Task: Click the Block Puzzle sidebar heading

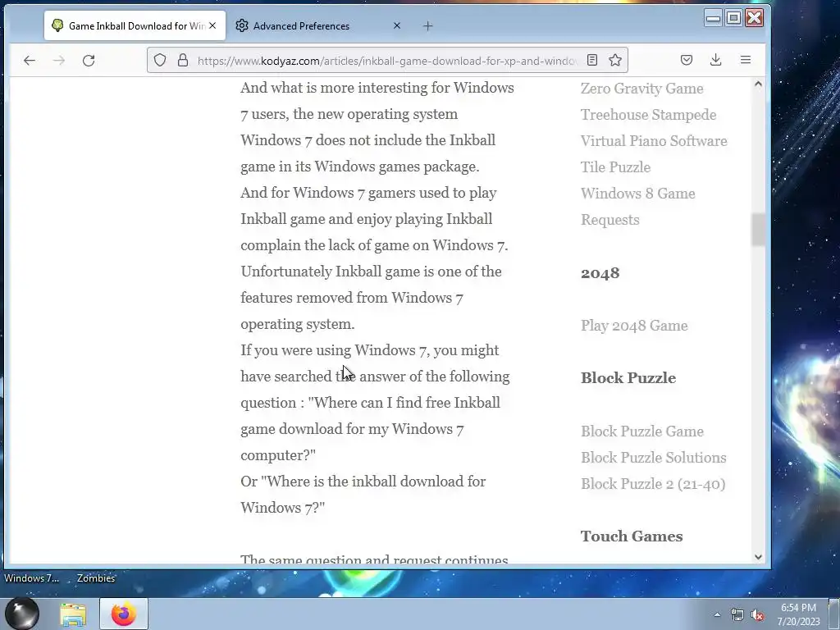Action: point(628,377)
